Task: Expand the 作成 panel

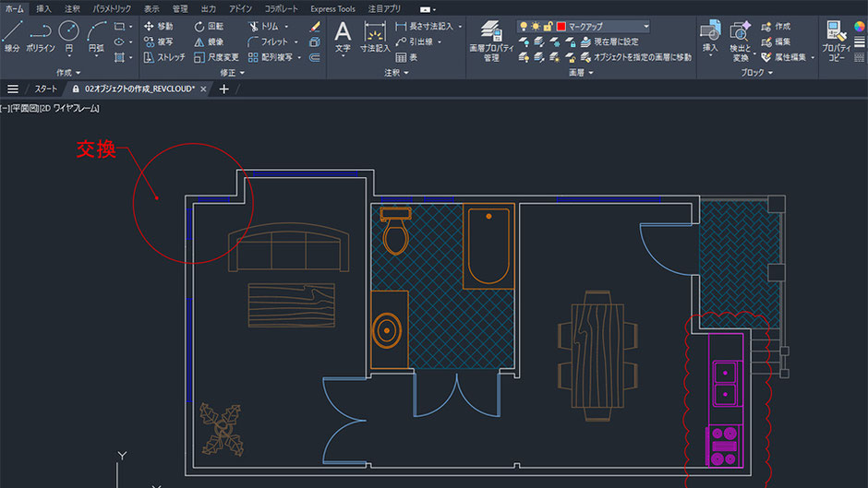Action: (68, 73)
